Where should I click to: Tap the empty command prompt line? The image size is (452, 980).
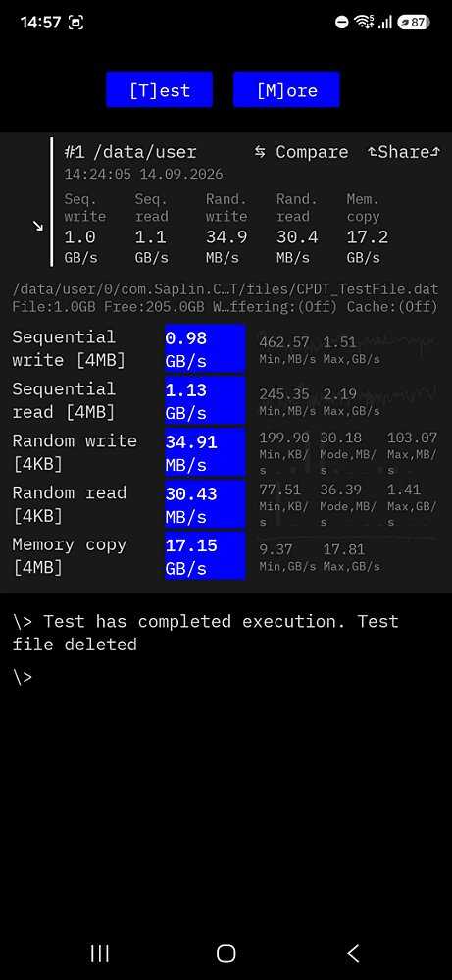pos(23,677)
